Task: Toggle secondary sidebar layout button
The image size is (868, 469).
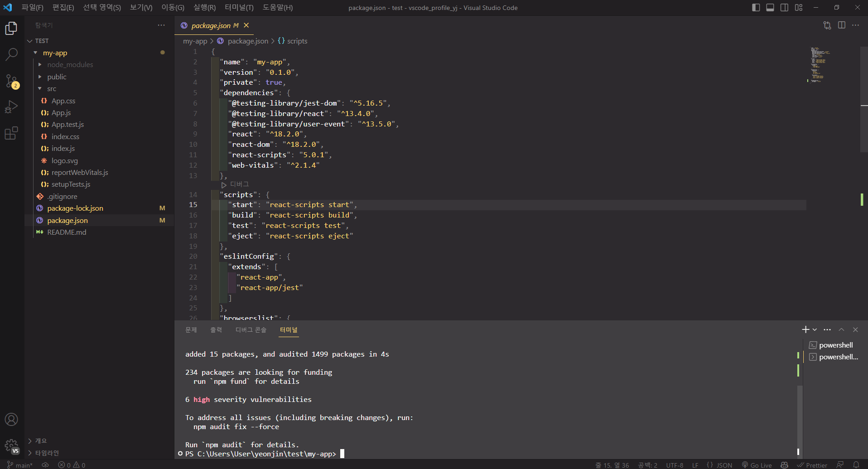Action: point(784,8)
